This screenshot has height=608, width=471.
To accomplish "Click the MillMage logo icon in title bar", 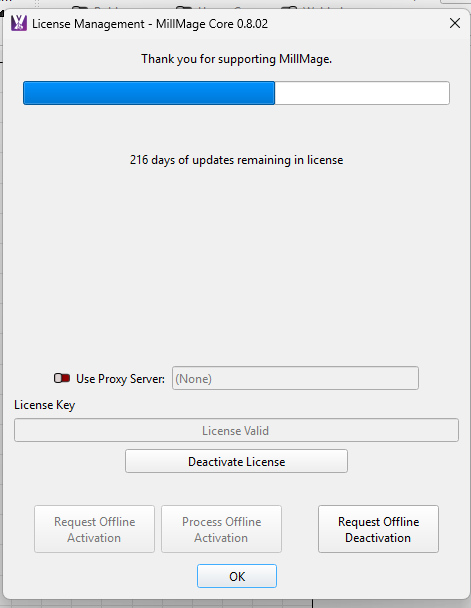I will click(x=19, y=23).
